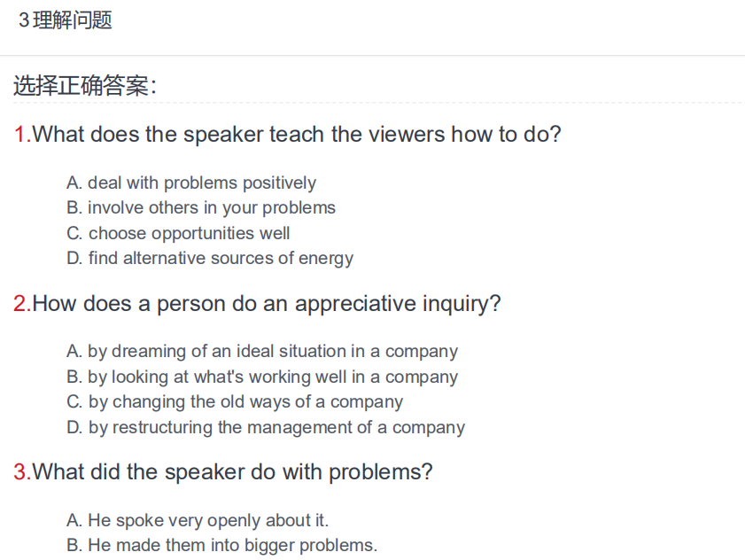
Task: Select answer A deal with problems positively
Action: tap(191, 183)
